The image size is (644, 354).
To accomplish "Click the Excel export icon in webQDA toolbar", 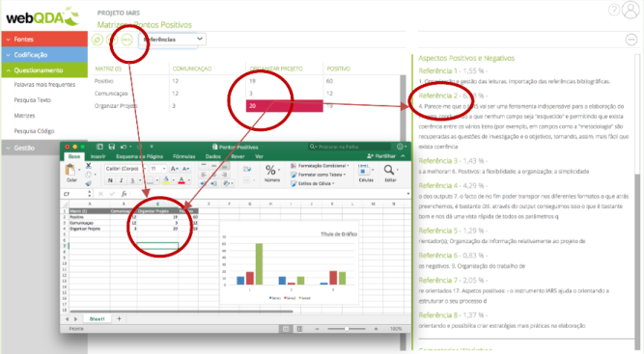I will (x=126, y=40).
